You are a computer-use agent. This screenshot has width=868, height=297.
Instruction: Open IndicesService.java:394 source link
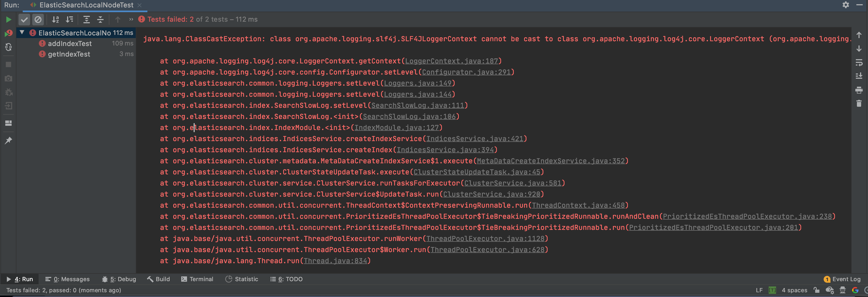445,150
